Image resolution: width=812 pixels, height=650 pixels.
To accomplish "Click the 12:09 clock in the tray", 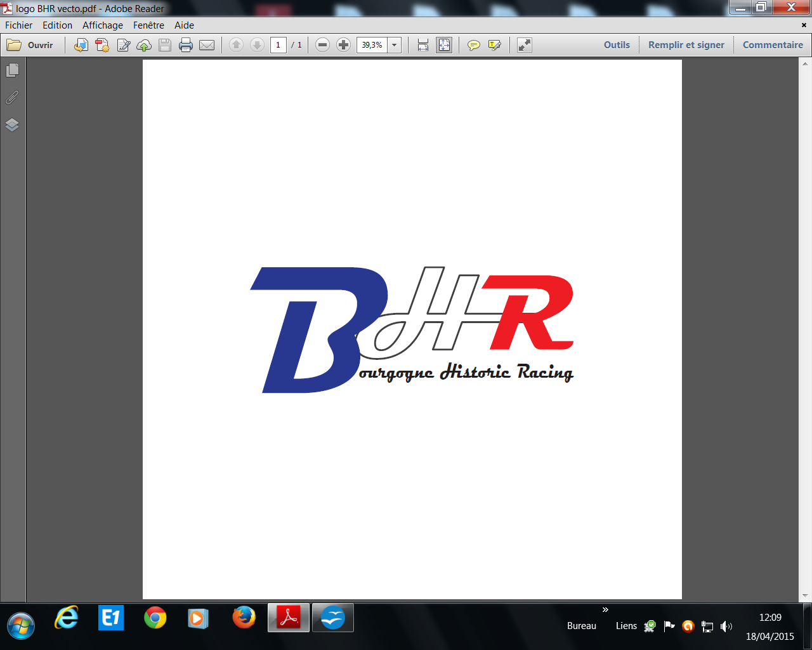I will tap(770, 617).
